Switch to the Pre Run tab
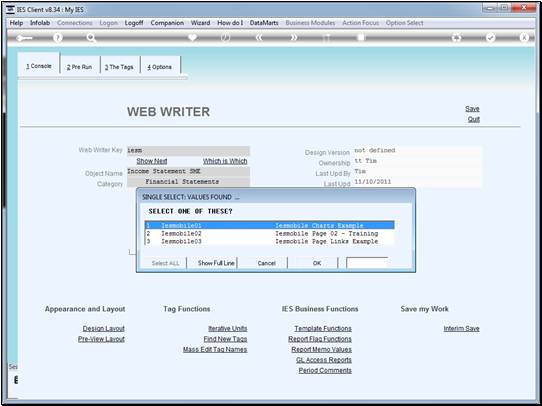The width and height of the screenshot is (542, 406). pyautogui.click(x=80, y=67)
